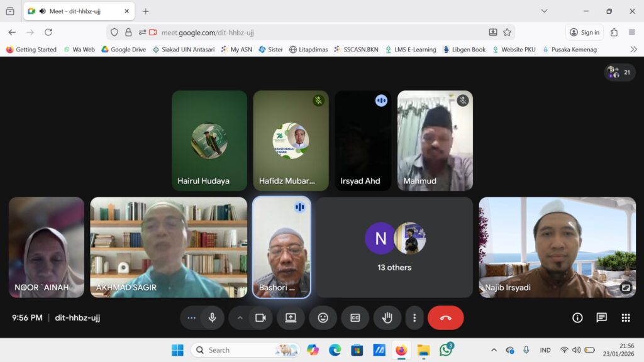Open My ASN bookmark
Screen dimensions: 644x362
tap(236, 49)
